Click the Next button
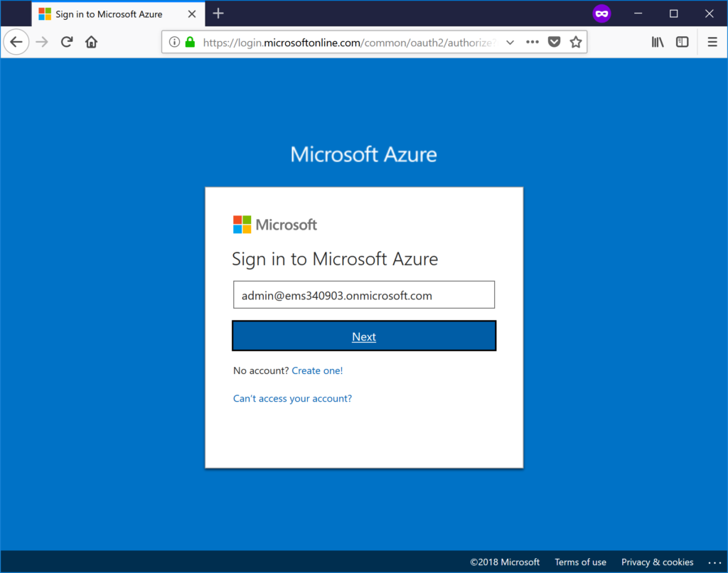Image resolution: width=728 pixels, height=573 pixels. [x=364, y=336]
